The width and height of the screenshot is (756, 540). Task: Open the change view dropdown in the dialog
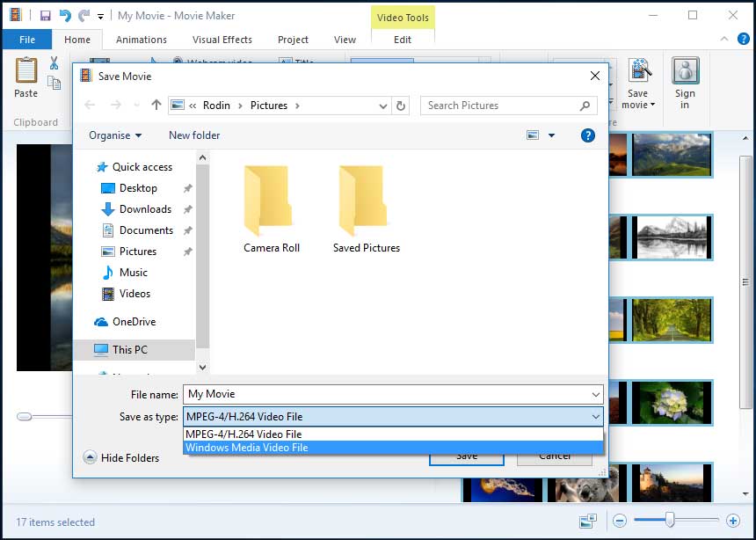[x=551, y=135]
